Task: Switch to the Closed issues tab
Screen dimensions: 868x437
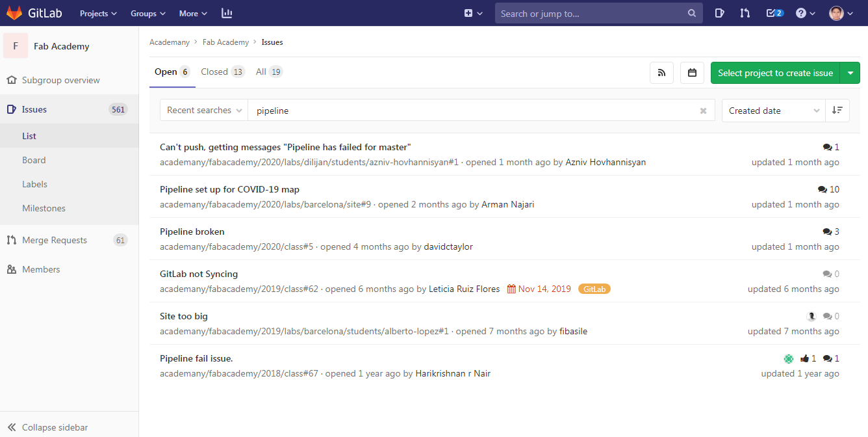Action: tap(222, 72)
